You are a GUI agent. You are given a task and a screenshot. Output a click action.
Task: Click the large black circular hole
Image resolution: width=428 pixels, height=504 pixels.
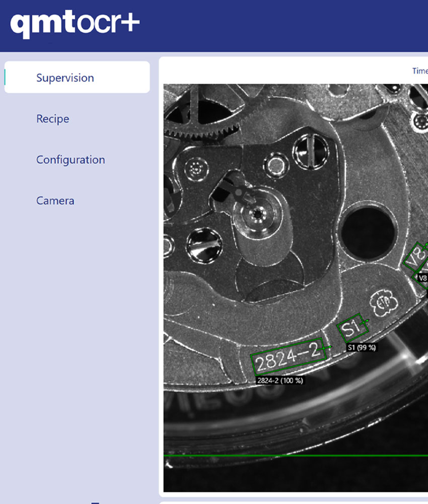coord(368,232)
